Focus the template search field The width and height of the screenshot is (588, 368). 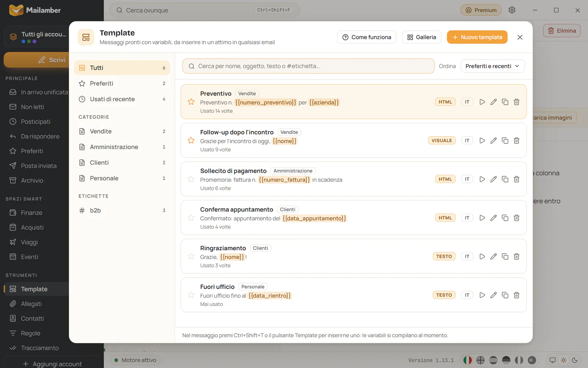pos(308,66)
